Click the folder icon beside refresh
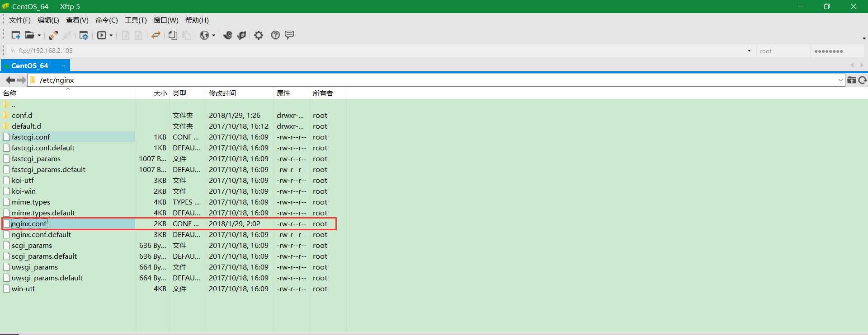Image resolution: width=868 pixels, height=335 pixels. [852, 80]
